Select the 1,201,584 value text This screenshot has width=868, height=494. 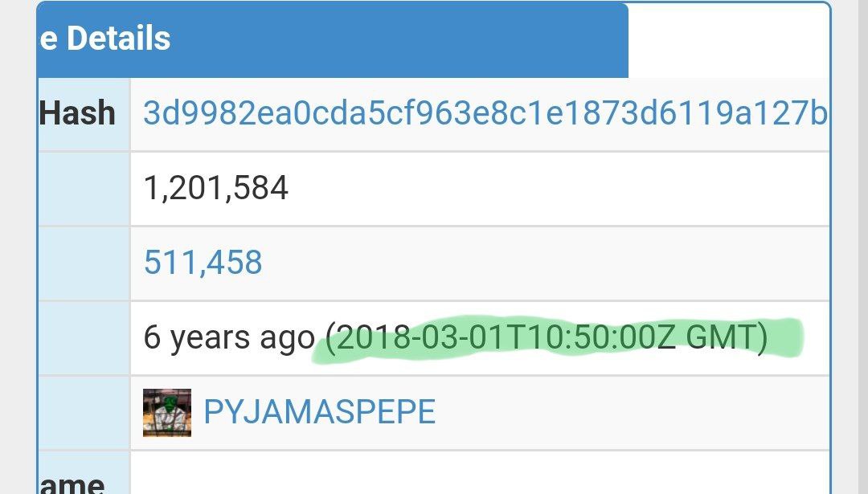click(216, 187)
